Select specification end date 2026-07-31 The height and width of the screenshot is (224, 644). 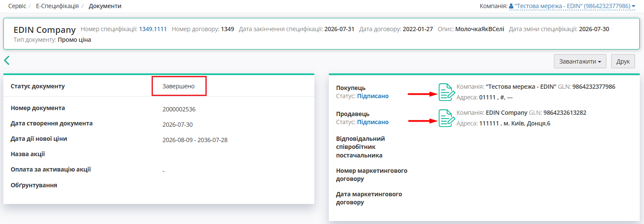point(339,29)
